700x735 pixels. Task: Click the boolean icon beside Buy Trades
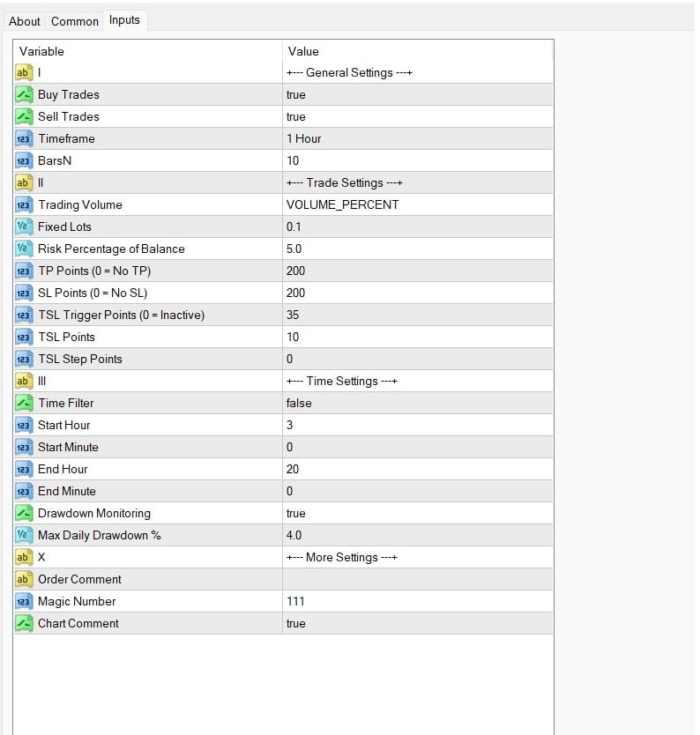(x=24, y=94)
